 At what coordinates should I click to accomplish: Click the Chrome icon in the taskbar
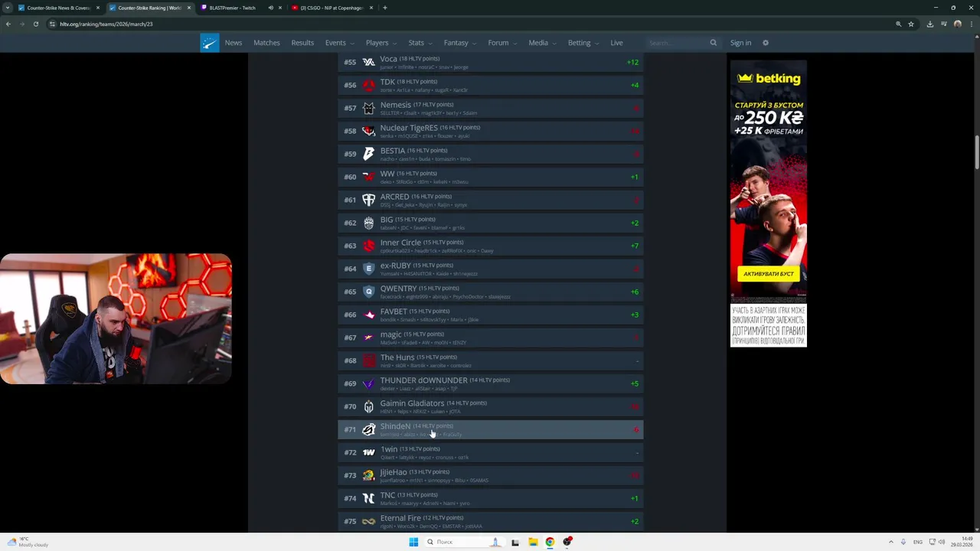click(x=550, y=542)
